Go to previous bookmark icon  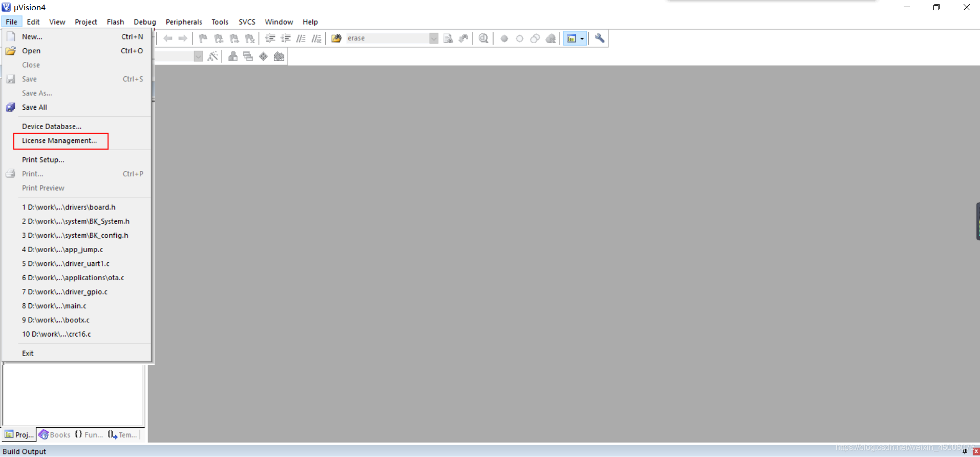pos(219,38)
